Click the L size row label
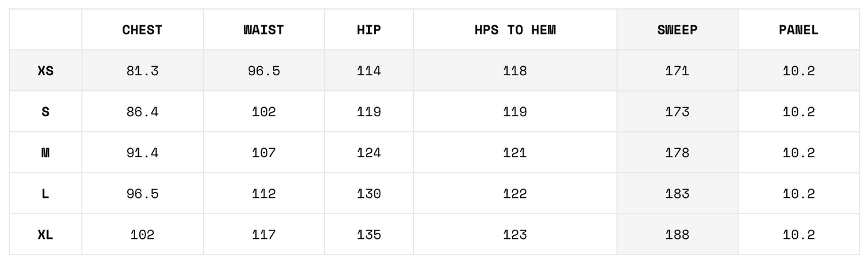The width and height of the screenshot is (868, 269). point(46,194)
